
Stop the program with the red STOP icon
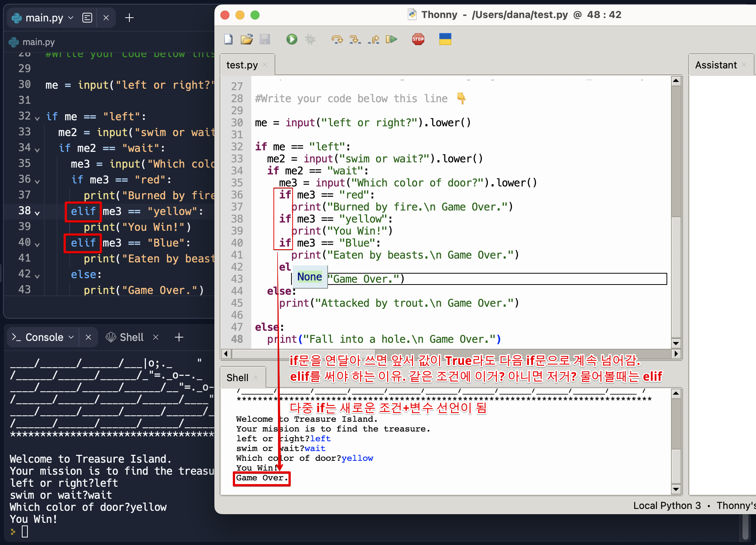coord(418,39)
